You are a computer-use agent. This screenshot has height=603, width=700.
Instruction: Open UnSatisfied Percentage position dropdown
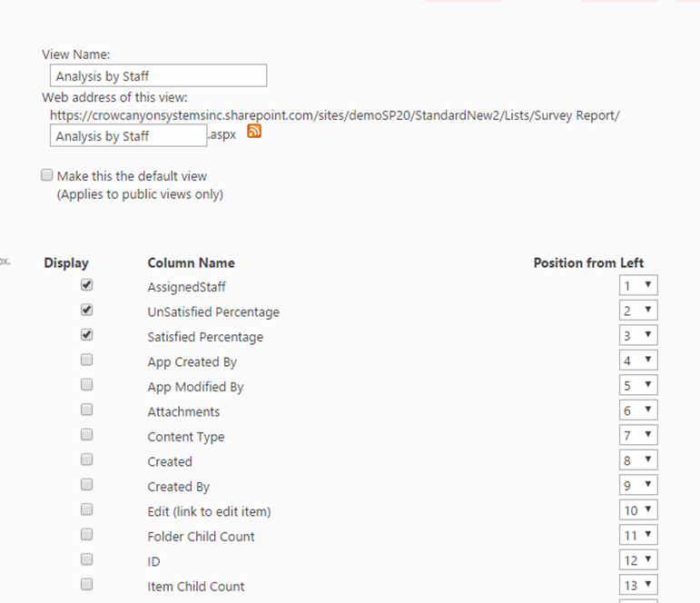[638, 311]
